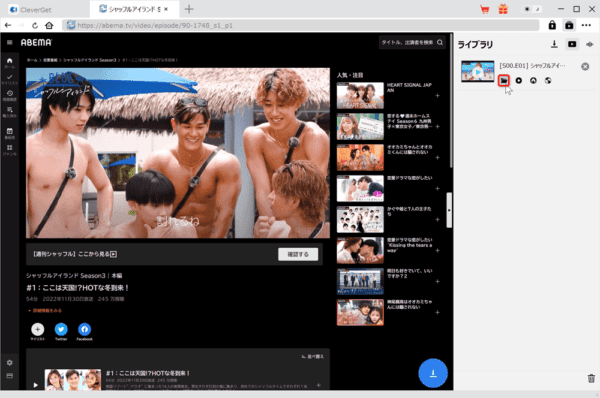The image size is (600, 398).
Task: Share the episode on Facebook
Action: 85,329
